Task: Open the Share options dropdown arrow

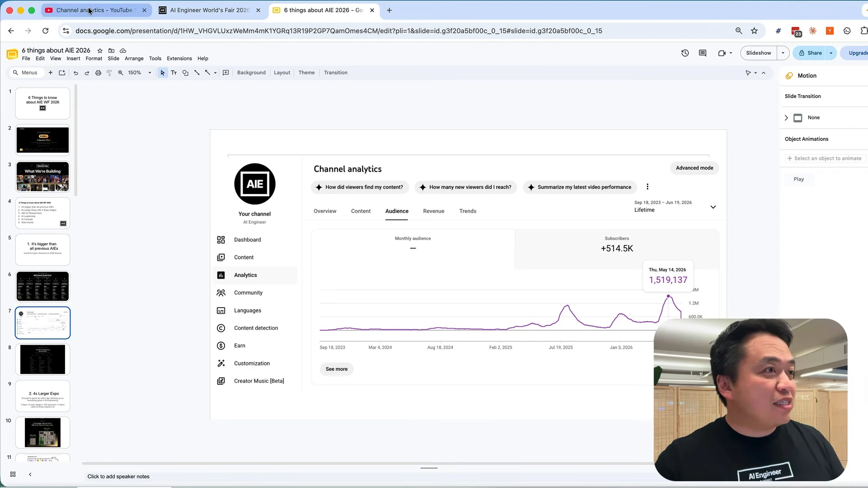Action: pyautogui.click(x=831, y=53)
